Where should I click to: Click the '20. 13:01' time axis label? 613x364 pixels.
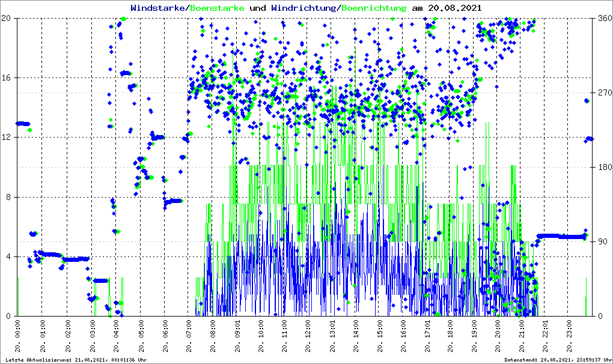tap(332, 336)
